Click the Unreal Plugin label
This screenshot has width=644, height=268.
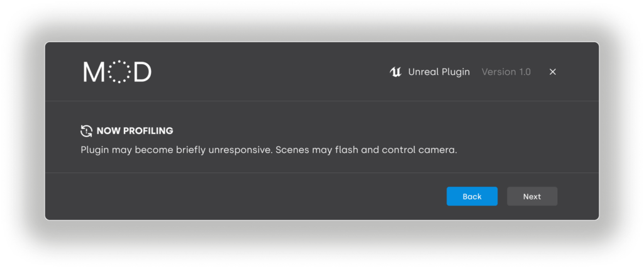pyautogui.click(x=438, y=72)
